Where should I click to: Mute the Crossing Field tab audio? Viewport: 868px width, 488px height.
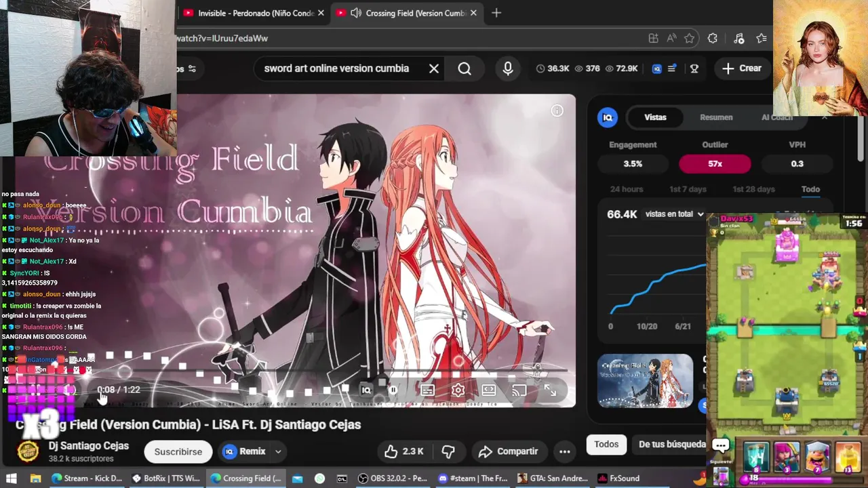(x=356, y=13)
